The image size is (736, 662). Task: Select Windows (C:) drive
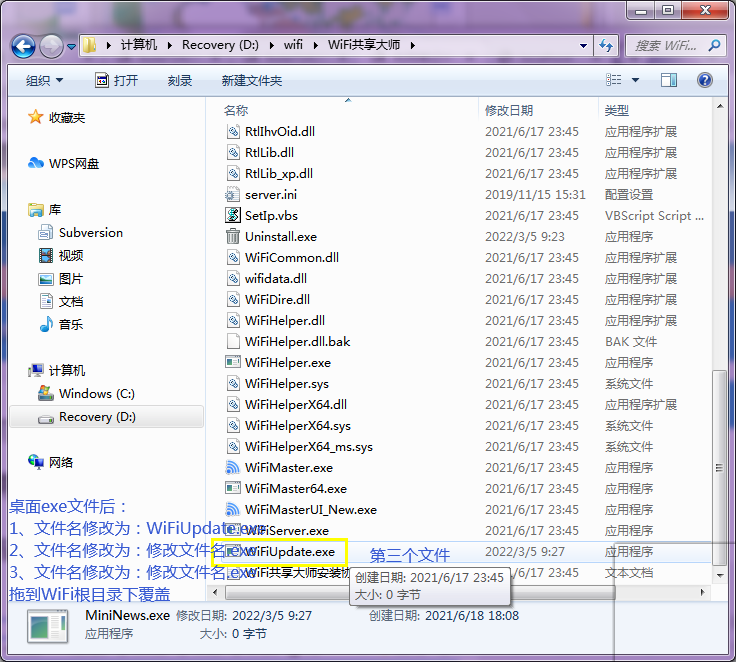pyautogui.click(x=86, y=393)
